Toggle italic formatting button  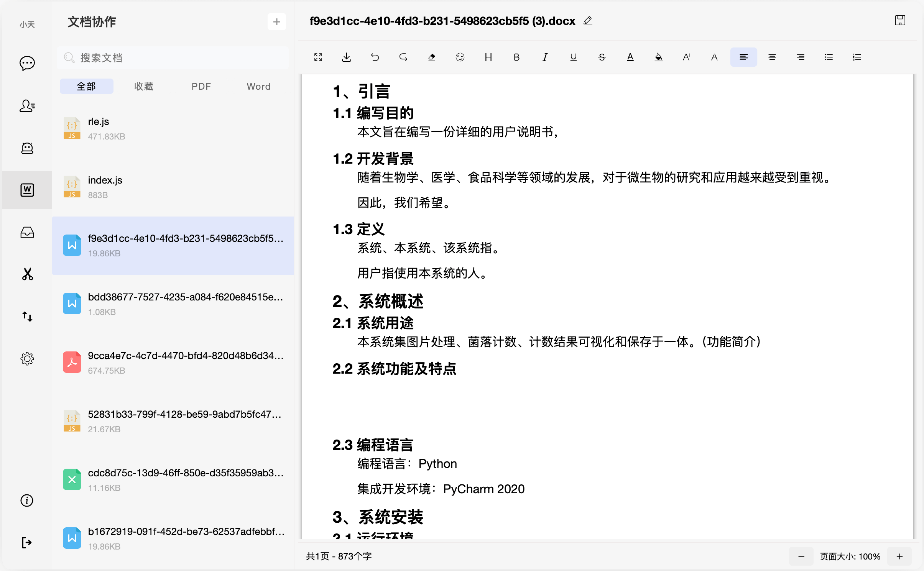(x=545, y=57)
